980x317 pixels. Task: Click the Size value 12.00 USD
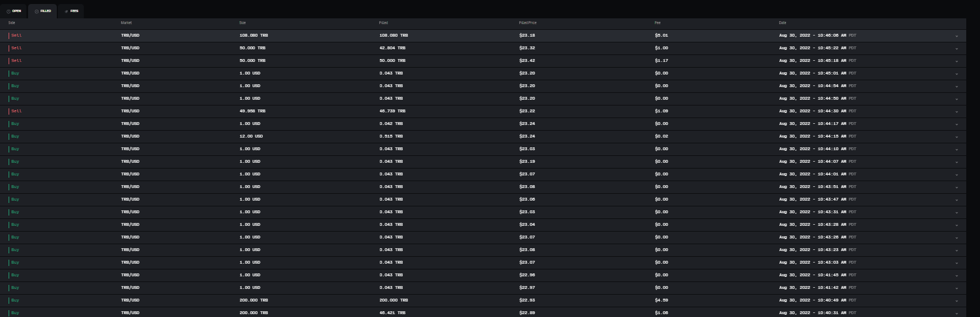click(251, 136)
